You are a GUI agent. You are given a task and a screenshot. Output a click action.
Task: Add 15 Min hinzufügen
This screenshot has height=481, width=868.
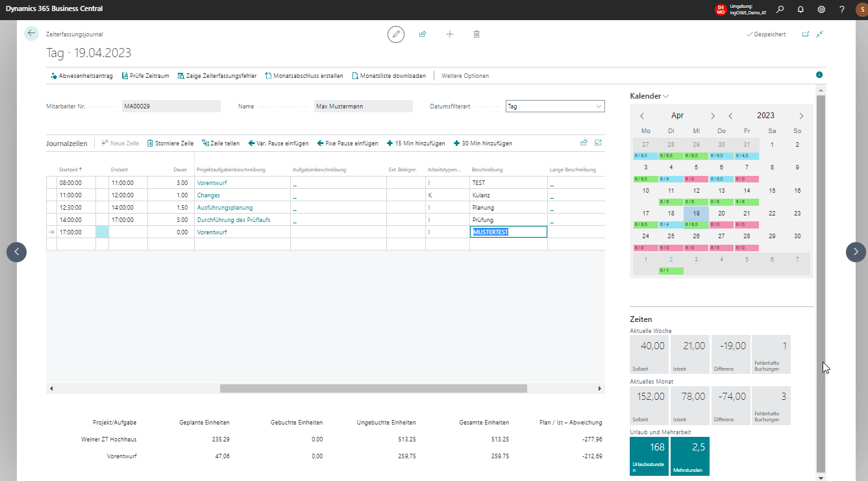tap(415, 143)
